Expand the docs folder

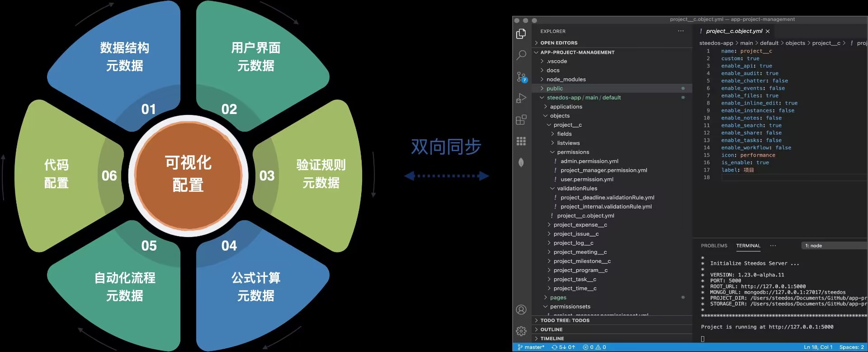tap(612, 70)
